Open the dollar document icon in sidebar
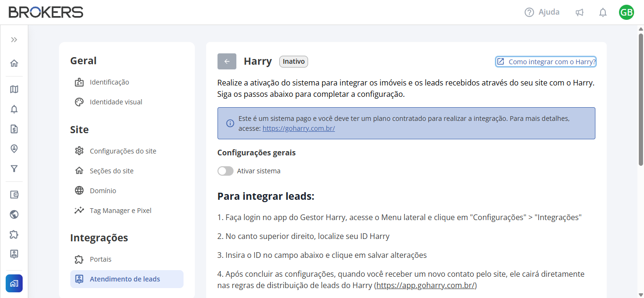644x298 pixels. (14, 129)
